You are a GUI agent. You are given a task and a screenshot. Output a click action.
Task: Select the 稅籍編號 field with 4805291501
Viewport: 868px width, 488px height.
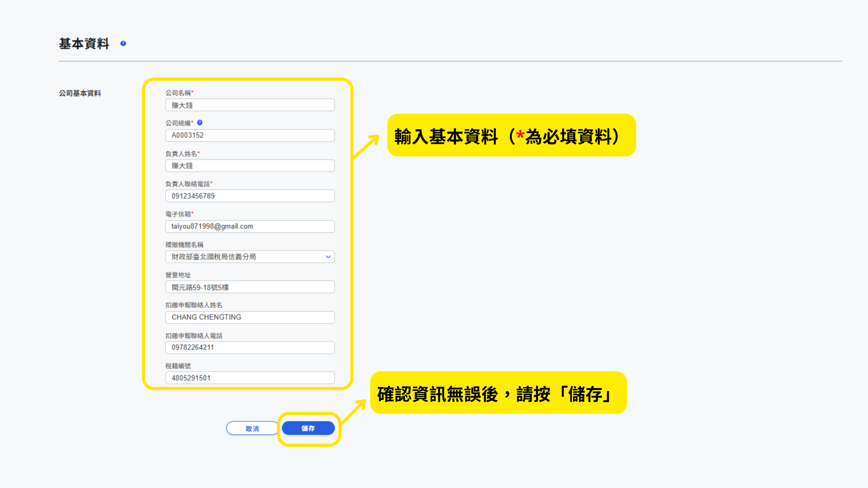click(x=250, y=378)
